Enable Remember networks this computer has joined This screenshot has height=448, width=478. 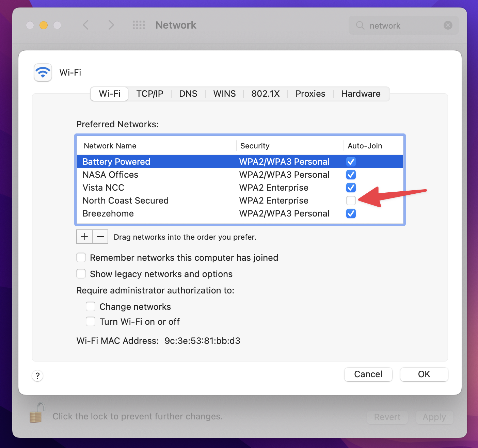(81, 258)
